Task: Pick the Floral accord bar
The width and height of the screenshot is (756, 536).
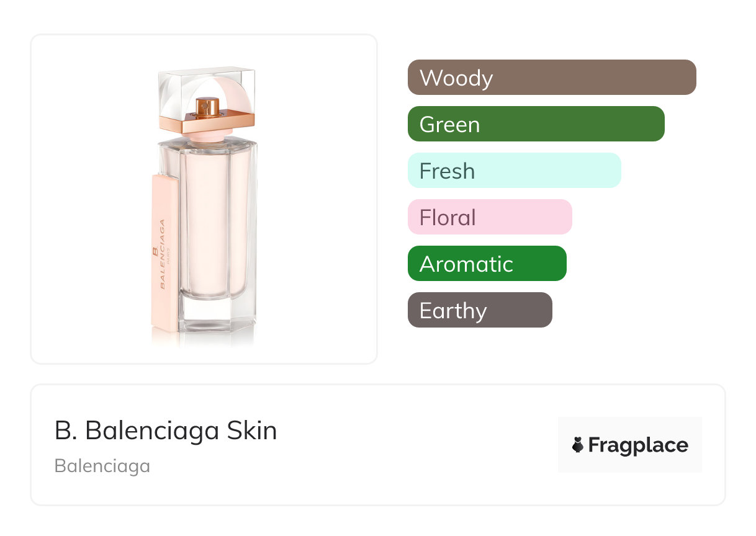Action: (489, 217)
